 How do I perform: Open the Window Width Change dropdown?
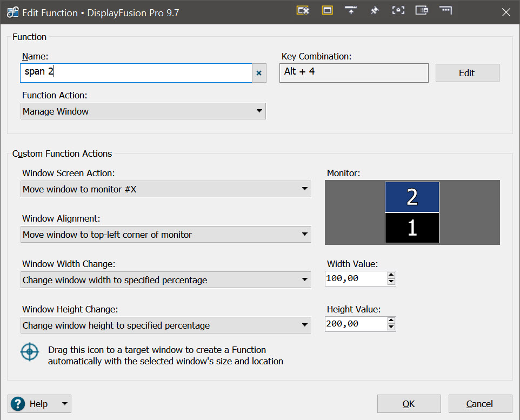click(166, 280)
